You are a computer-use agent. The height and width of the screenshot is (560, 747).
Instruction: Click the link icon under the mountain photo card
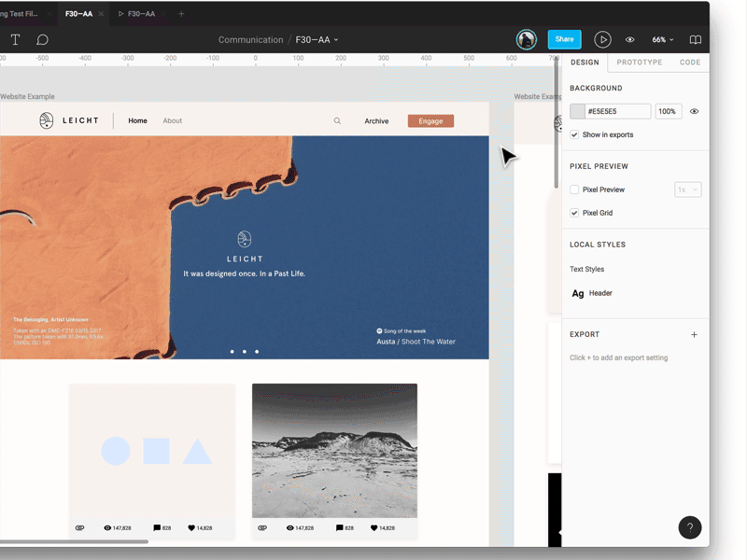262,527
